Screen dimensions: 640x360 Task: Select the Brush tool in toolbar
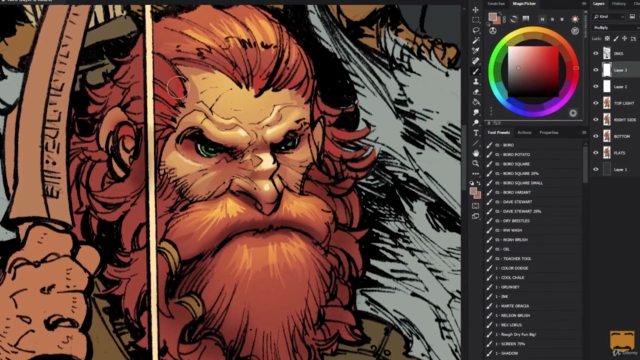point(476,71)
